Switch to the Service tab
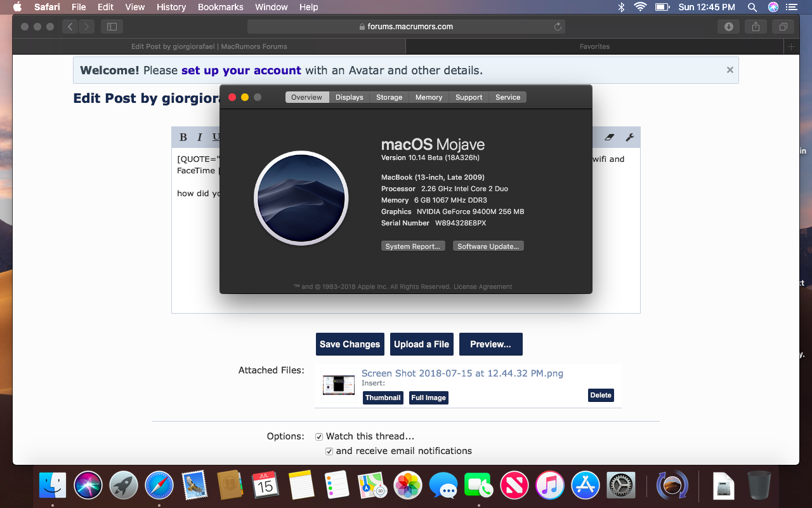Viewport: 812px width, 508px height. click(x=507, y=97)
